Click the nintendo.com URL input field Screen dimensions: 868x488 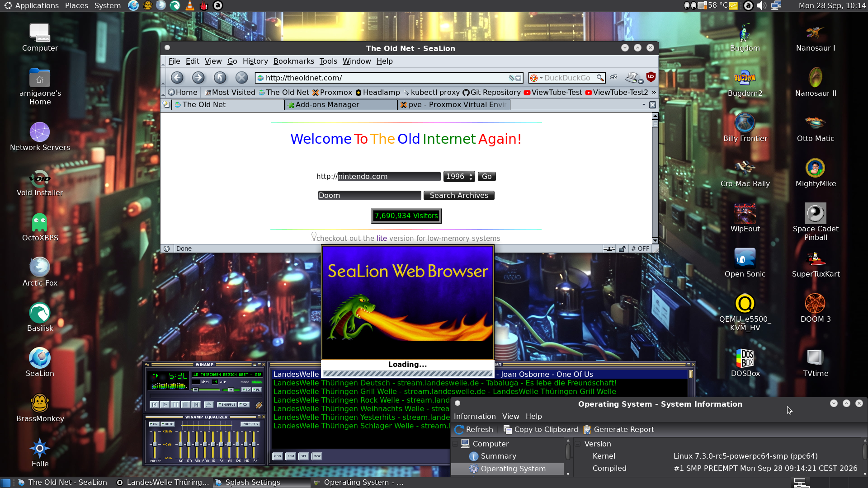pyautogui.click(x=389, y=177)
